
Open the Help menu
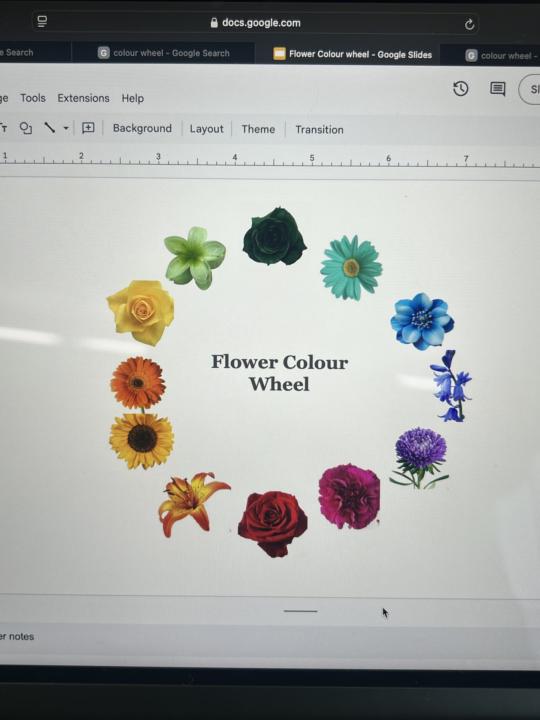click(133, 98)
